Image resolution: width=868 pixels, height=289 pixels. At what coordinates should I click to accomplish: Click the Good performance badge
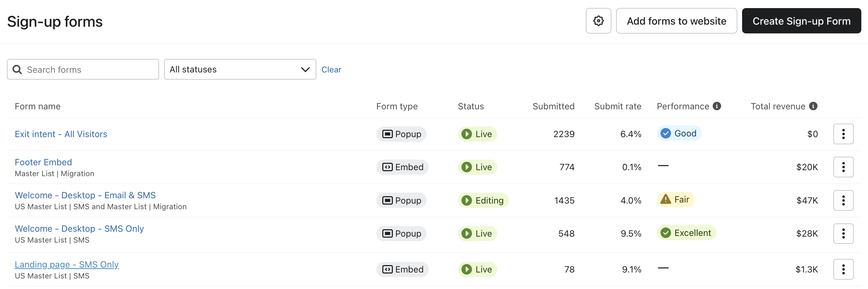tap(679, 134)
